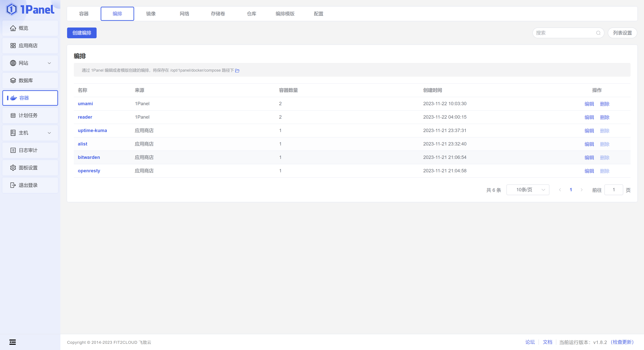The image size is (644, 350).
Task: Click 删除 for the reader row
Action: (x=604, y=117)
